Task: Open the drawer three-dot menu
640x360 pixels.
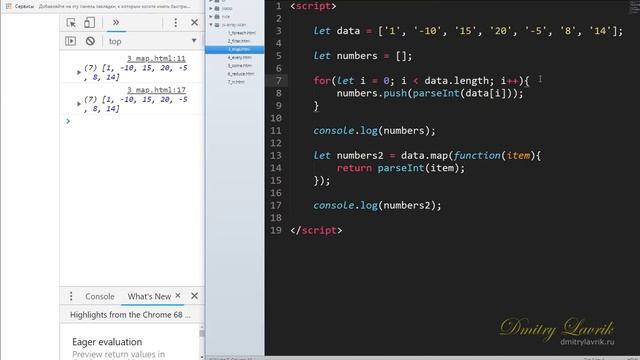Action: click(71, 296)
